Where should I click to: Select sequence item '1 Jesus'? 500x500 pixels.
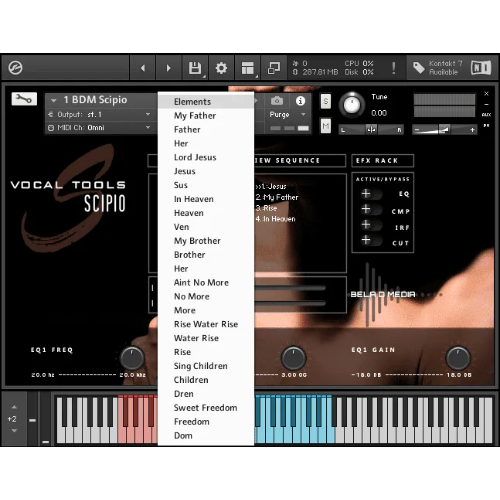[271, 186]
